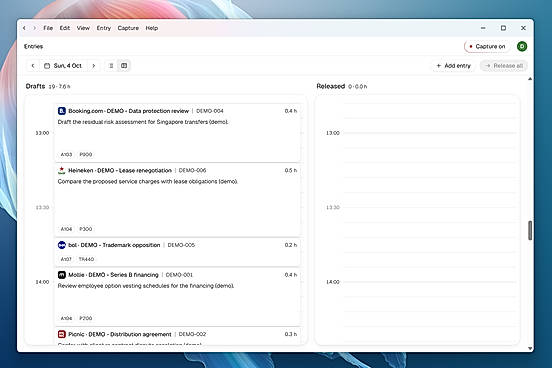
Task: Click the Heineken client logo icon
Action: click(x=62, y=170)
